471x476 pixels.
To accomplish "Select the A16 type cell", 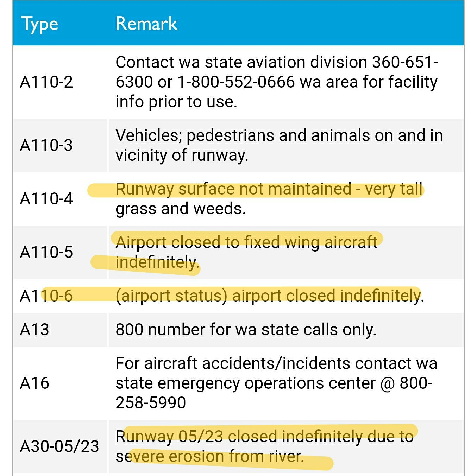I will pos(34,383).
